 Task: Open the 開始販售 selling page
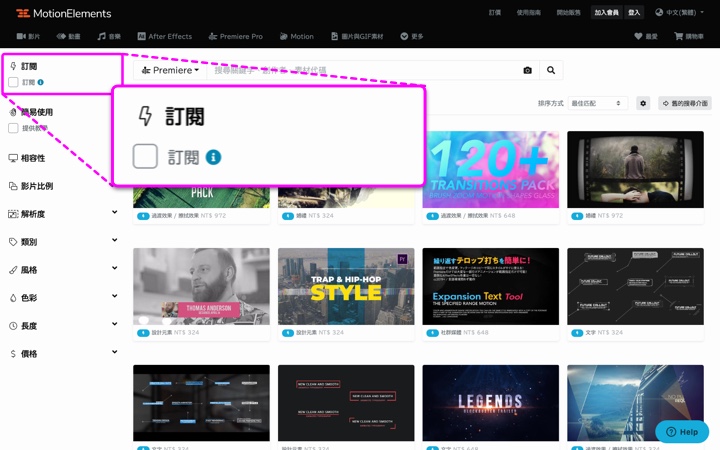(568, 12)
